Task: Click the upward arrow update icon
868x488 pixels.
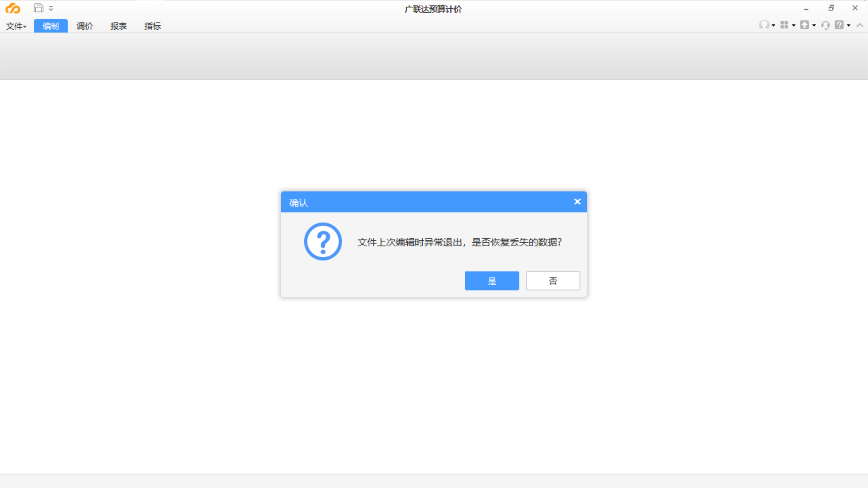Action: pyautogui.click(x=805, y=25)
